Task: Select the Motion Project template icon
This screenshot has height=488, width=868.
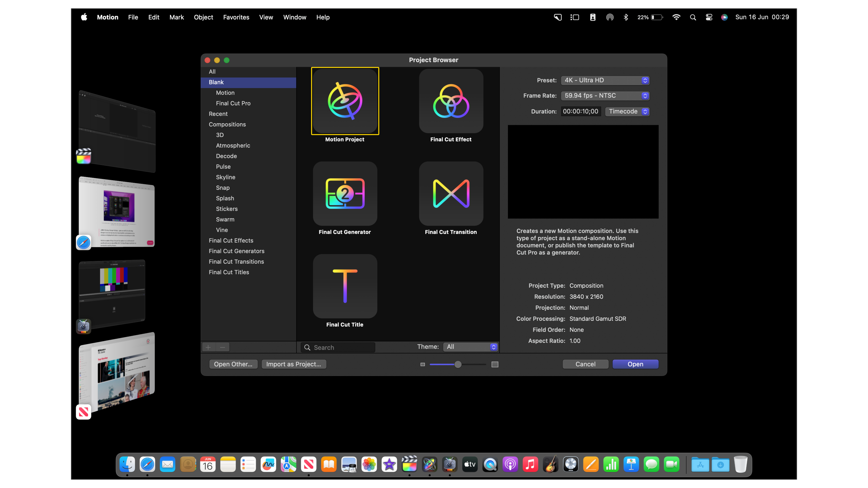Action: click(345, 101)
